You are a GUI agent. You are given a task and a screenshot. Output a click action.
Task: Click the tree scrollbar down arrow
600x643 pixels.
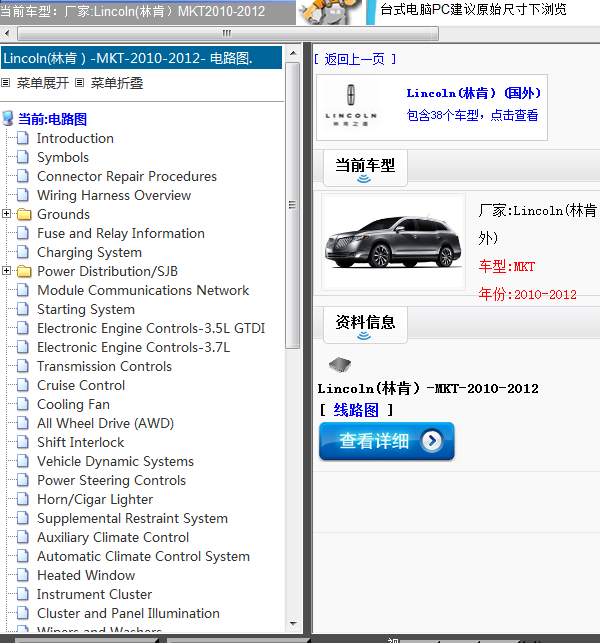tap(293, 624)
